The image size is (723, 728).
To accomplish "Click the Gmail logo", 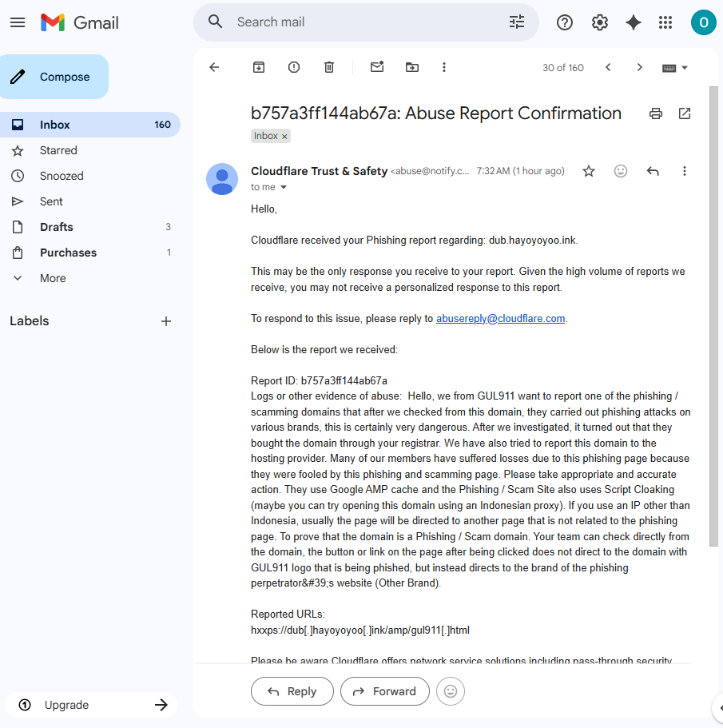I will pyautogui.click(x=79, y=22).
